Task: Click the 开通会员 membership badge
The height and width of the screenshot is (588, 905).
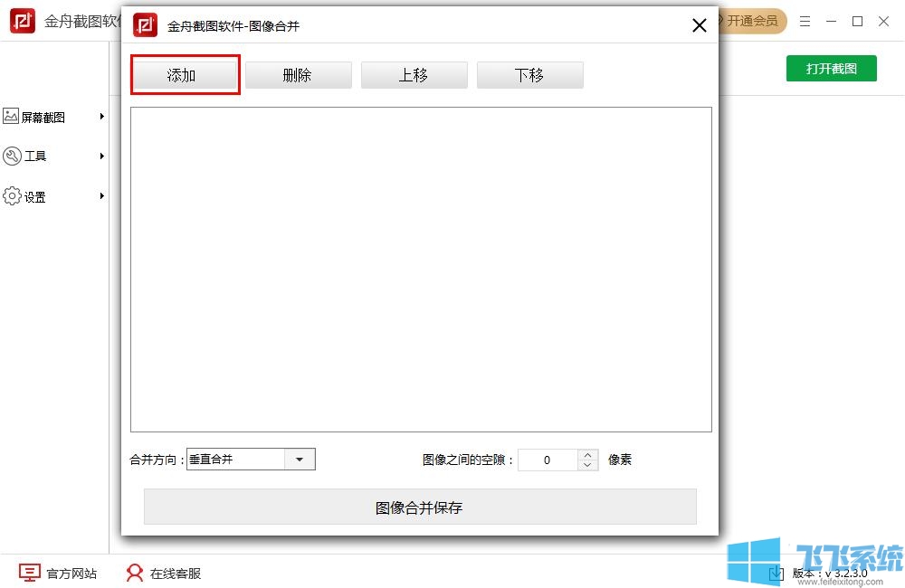Action: (755, 20)
